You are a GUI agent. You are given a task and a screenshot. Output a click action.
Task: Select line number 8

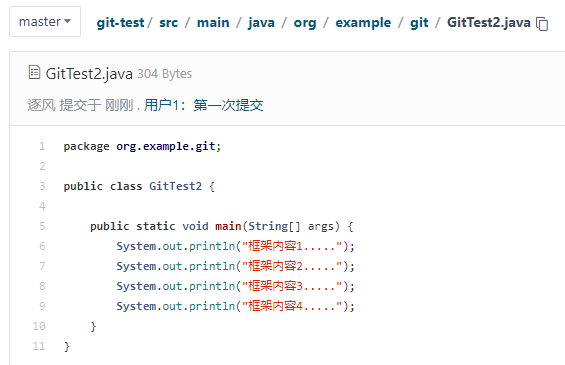pos(42,286)
